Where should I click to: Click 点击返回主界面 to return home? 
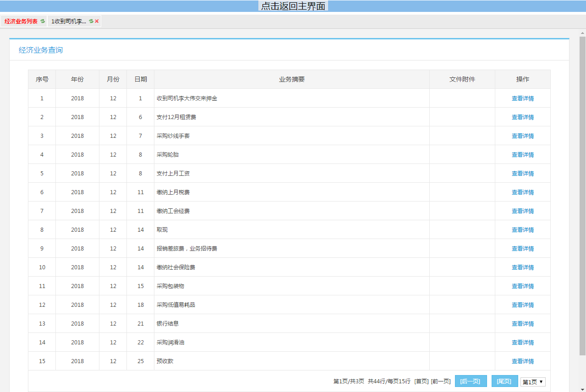(x=293, y=6)
